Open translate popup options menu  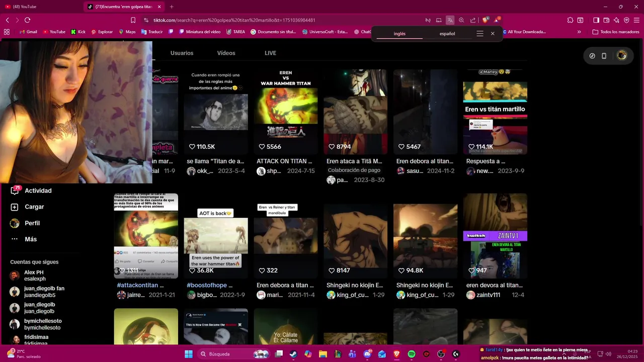tap(480, 34)
